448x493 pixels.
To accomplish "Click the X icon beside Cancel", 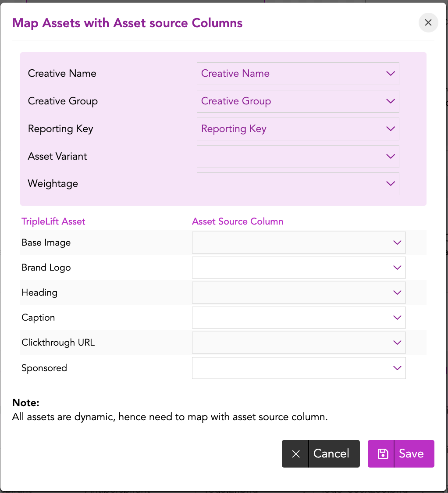I will point(296,454).
